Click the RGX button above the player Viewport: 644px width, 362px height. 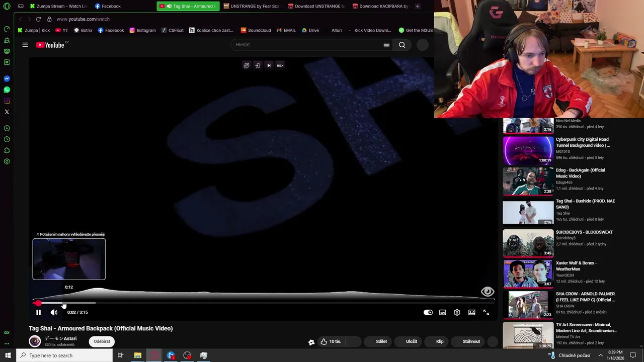click(280, 65)
